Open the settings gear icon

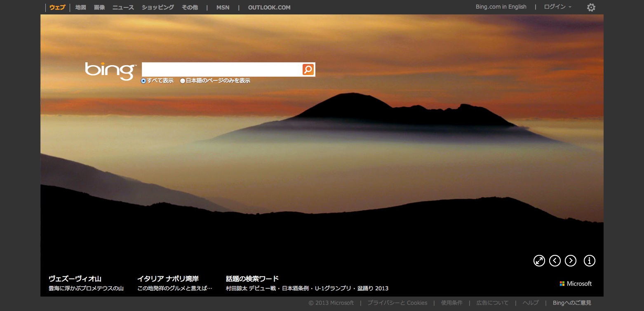pyautogui.click(x=591, y=7)
